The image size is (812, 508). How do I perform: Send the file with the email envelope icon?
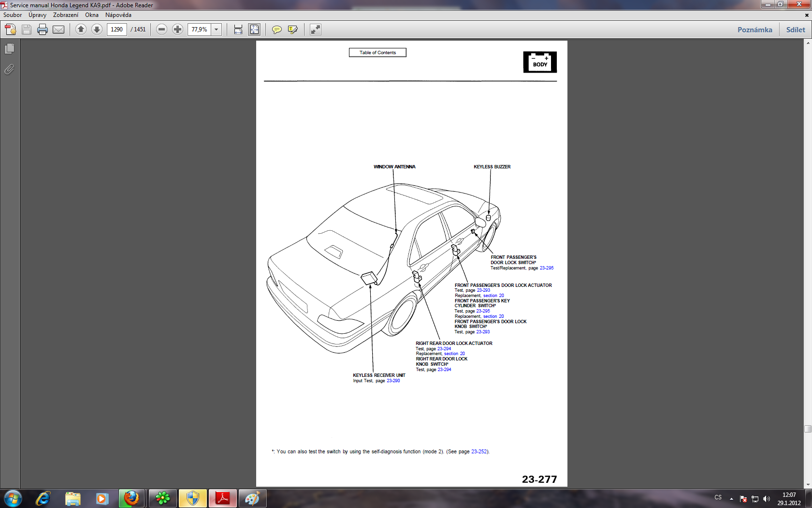(58, 30)
